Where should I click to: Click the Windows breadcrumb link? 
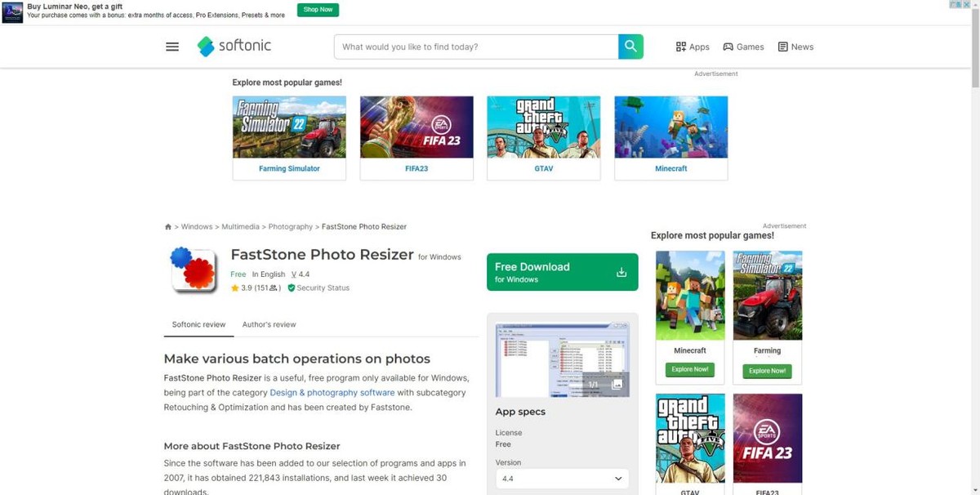pos(197,227)
